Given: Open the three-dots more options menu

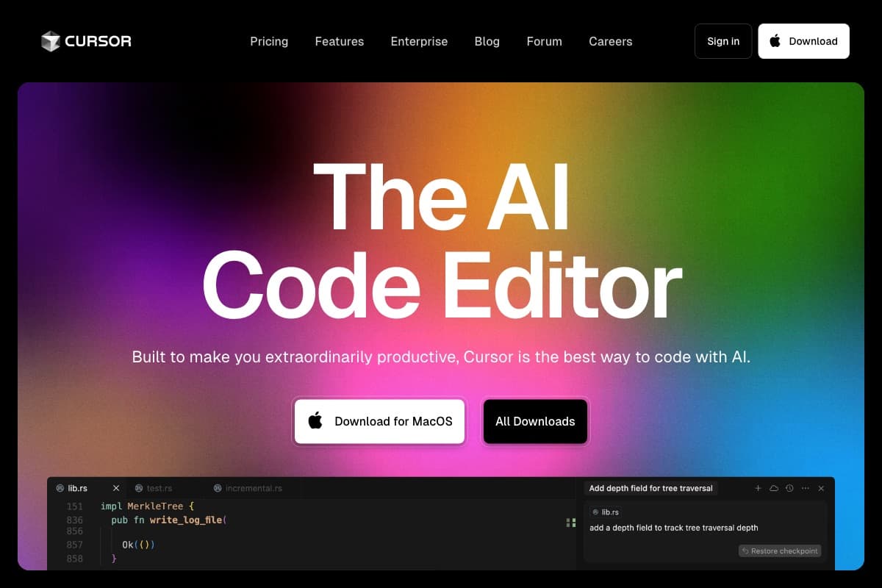Looking at the screenshot, I should (806, 488).
